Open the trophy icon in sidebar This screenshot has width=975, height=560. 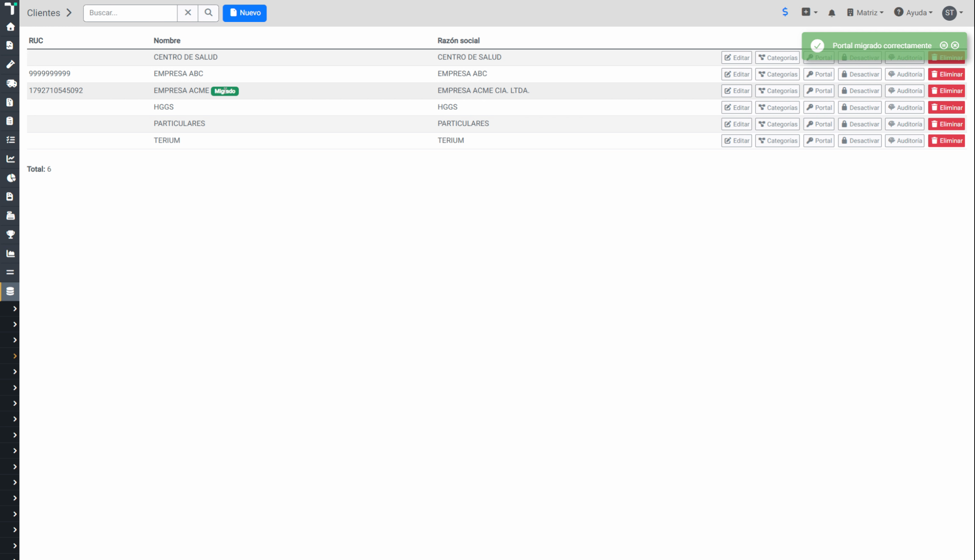click(x=10, y=234)
